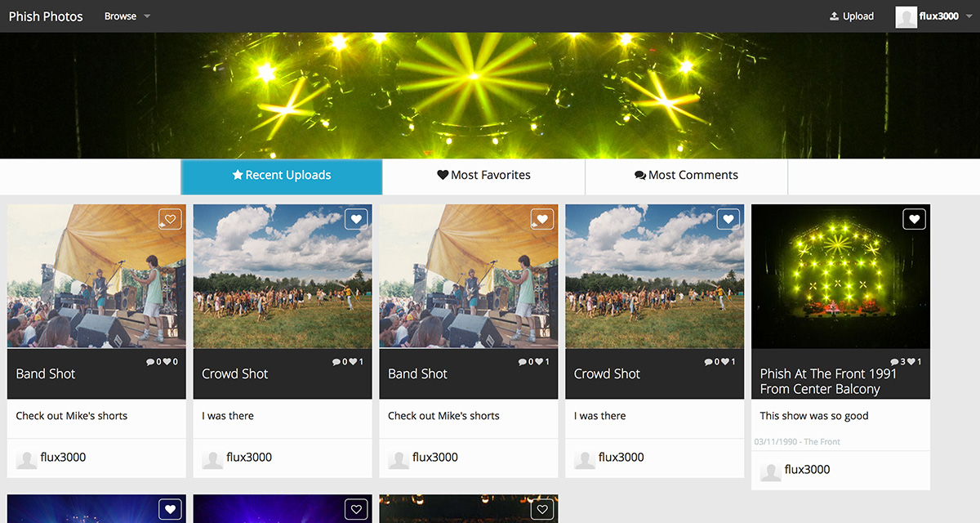The width and height of the screenshot is (980, 523).
Task: Click the speech bubbles icon in Most Comments tab
Action: [x=640, y=175]
